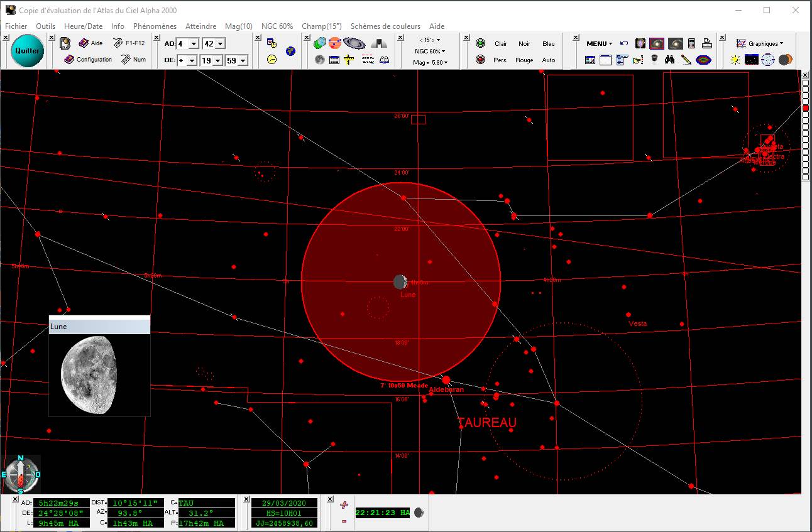Click the Lune moon thumbnail image
This screenshot has height=532, width=812.
(89, 374)
